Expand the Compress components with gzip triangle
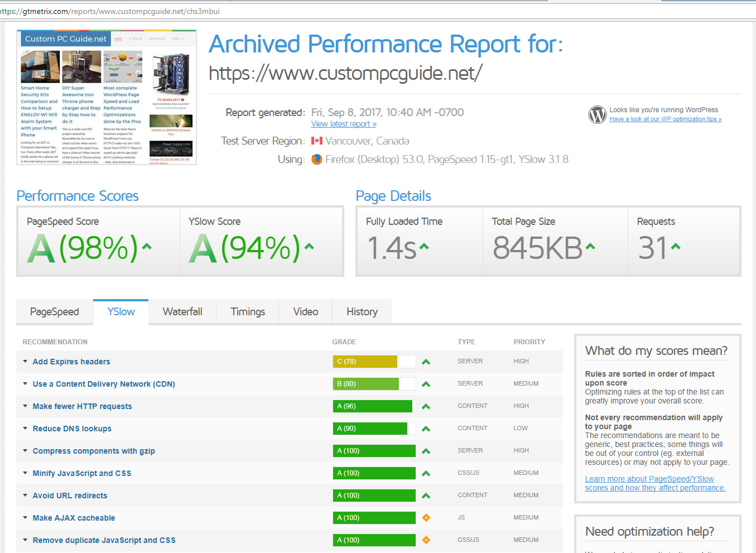The width and height of the screenshot is (756, 553). point(25,451)
